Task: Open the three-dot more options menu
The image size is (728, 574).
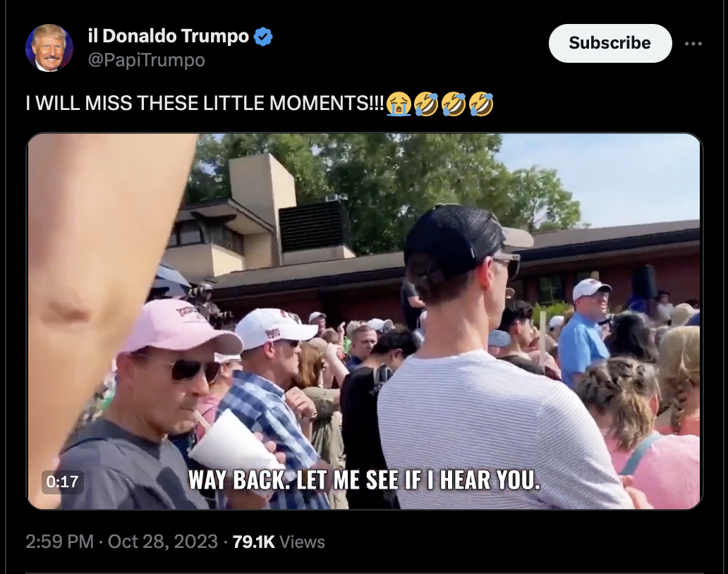Action: pyautogui.click(x=693, y=44)
